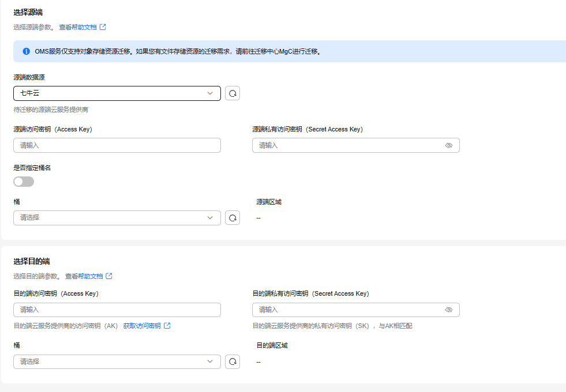The width and height of the screenshot is (566, 392).
Task: Expand the 七牛云 source data source dropdown
Action: coord(117,93)
